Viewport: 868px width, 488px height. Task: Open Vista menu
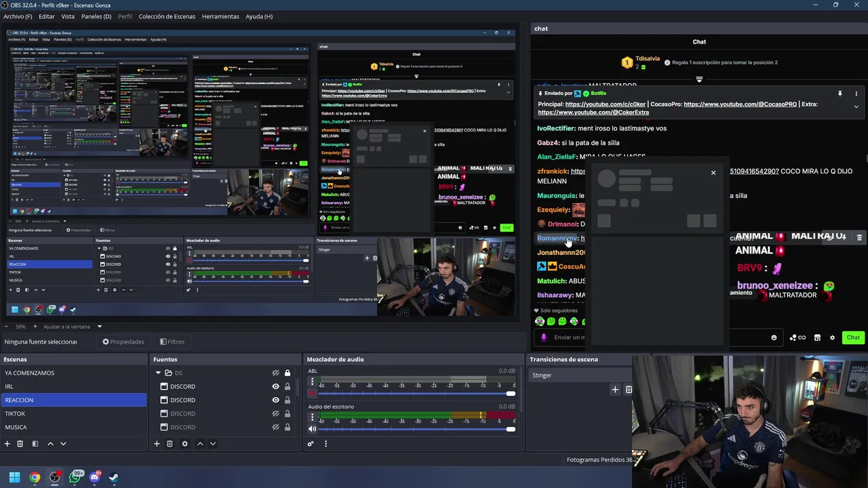click(x=68, y=16)
